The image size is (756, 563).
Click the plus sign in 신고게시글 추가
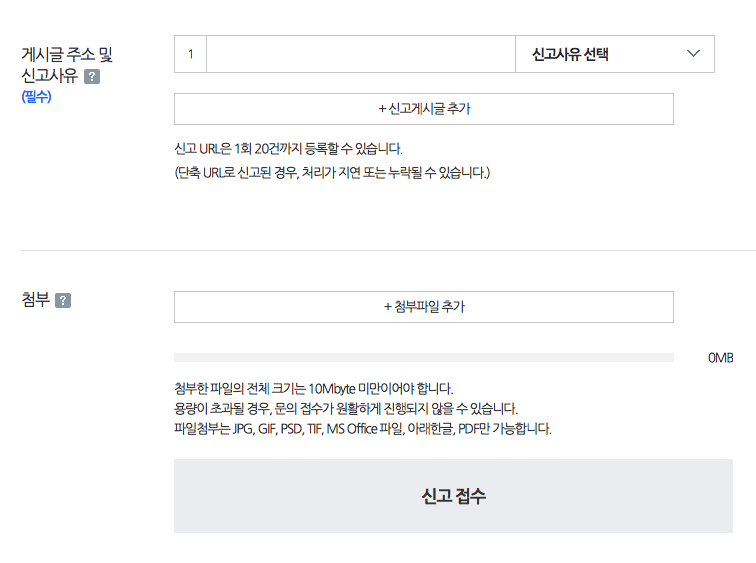tap(382, 109)
